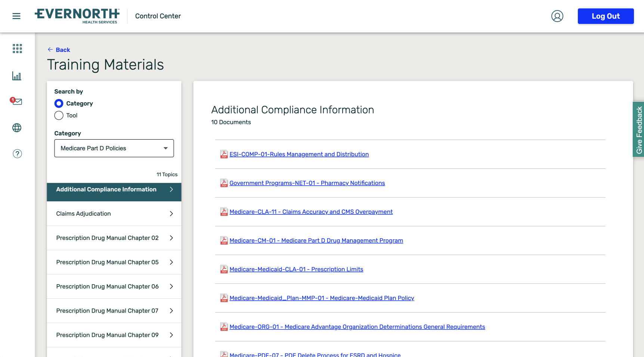Go Back to the previous page
The height and width of the screenshot is (357, 644).
(x=59, y=50)
